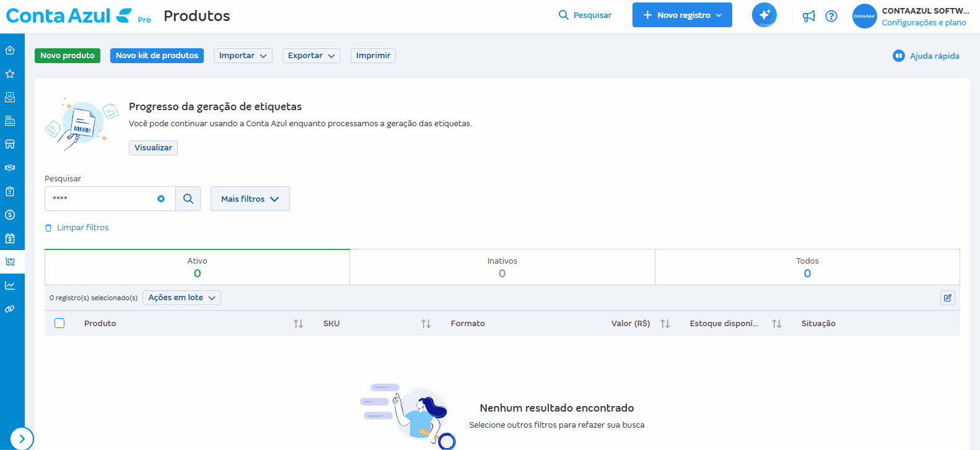
Task: Open the megaphone announcements icon
Action: point(809,16)
